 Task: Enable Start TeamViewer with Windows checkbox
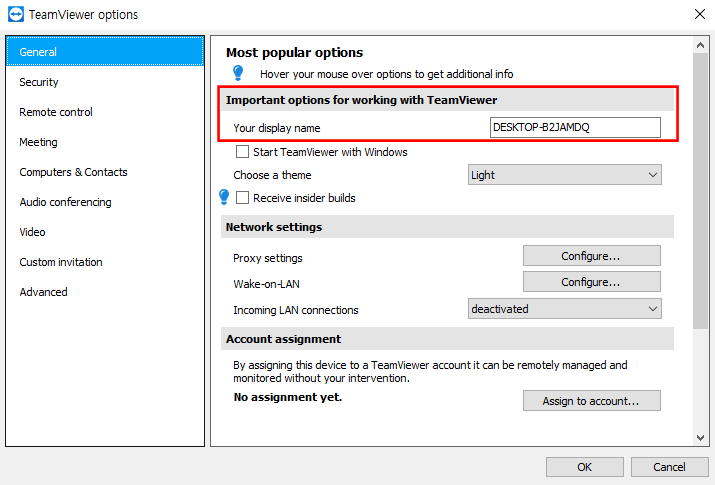(242, 152)
